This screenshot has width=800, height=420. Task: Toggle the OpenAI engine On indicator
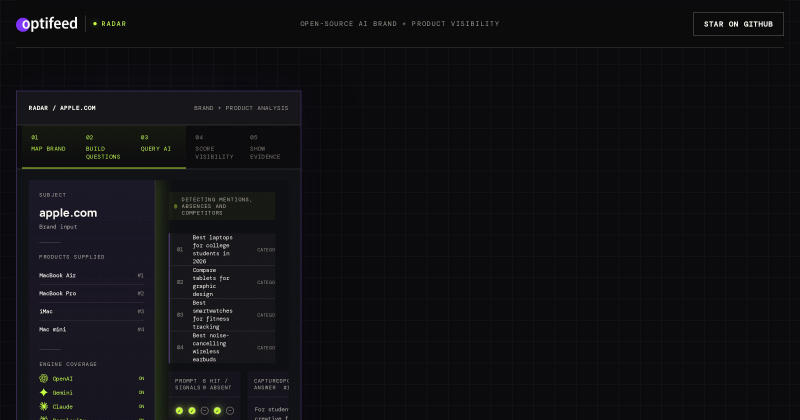[141, 379]
